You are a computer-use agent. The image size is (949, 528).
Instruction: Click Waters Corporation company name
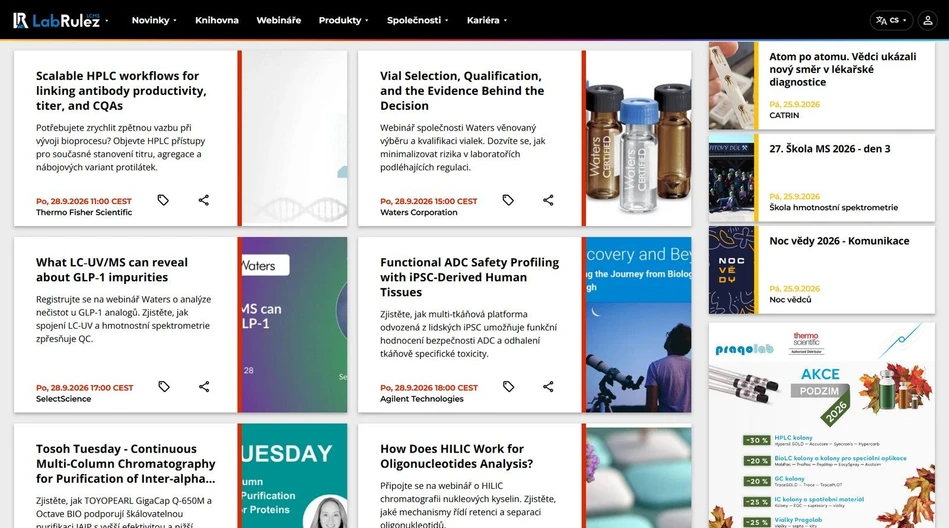click(419, 213)
